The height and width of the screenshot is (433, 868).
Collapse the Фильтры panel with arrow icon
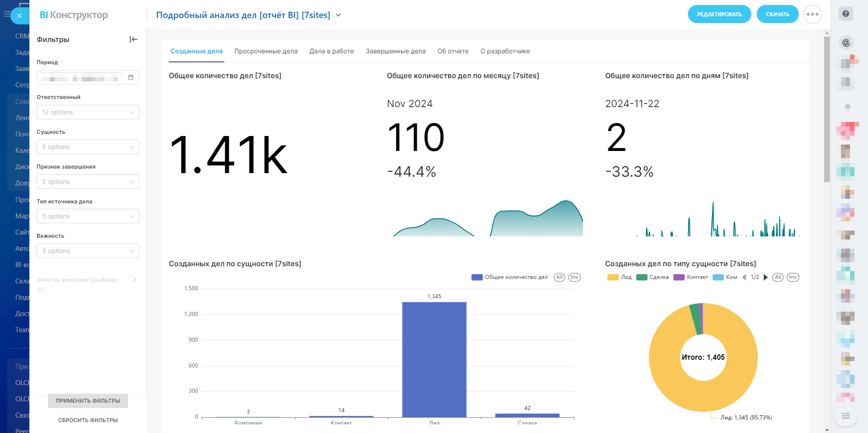click(x=133, y=39)
